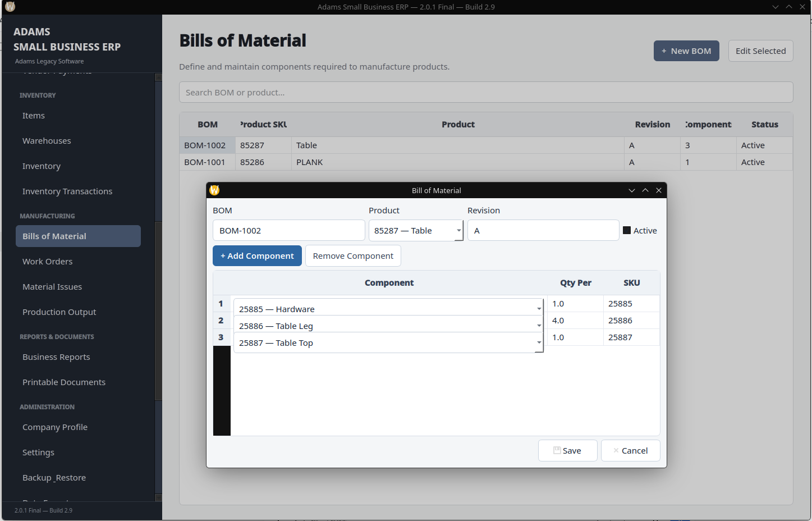
Task: Open the 25887 — Table Top component dropdown
Action: click(x=388, y=342)
